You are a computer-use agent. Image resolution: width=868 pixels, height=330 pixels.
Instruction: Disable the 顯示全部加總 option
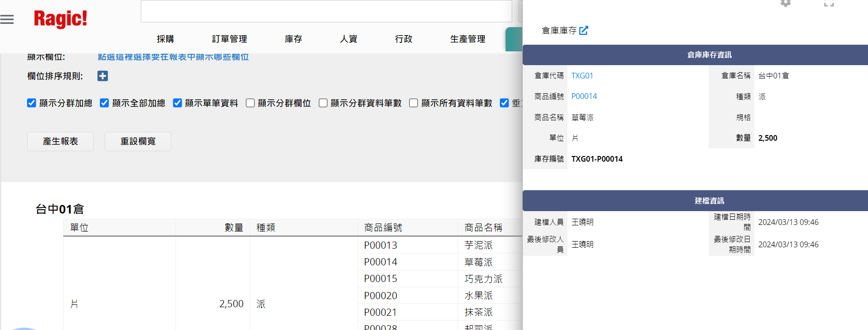click(105, 103)
